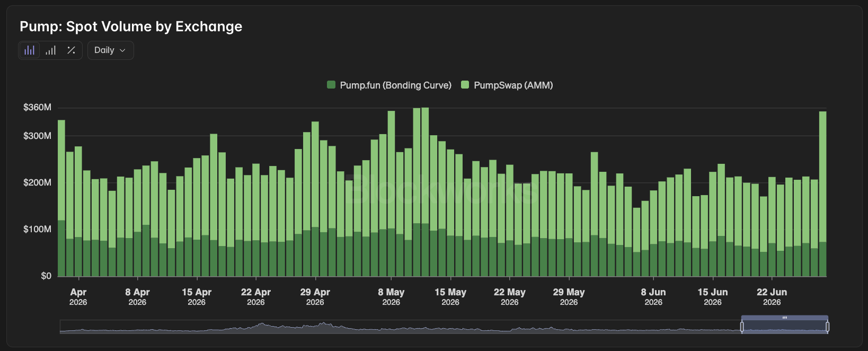Switch to the cumulative bar chart icon
The width and height of the screenshot is (868, 351).
tap(50, 50)
